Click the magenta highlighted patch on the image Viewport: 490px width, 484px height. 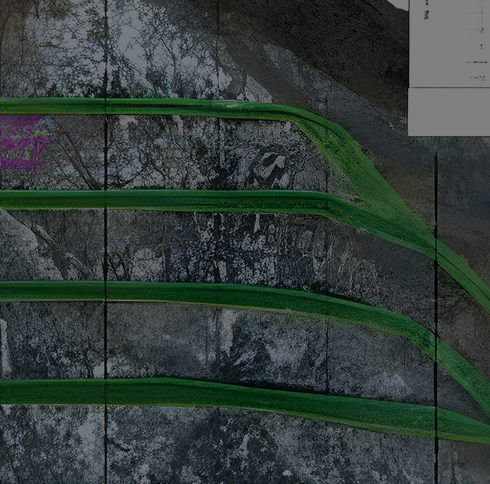26,142
